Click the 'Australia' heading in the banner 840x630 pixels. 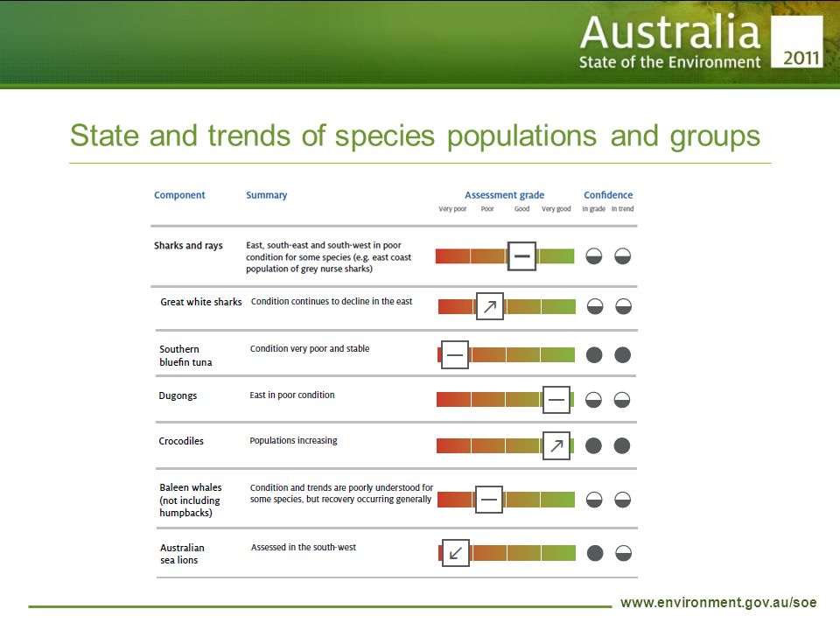coord(670,31)
